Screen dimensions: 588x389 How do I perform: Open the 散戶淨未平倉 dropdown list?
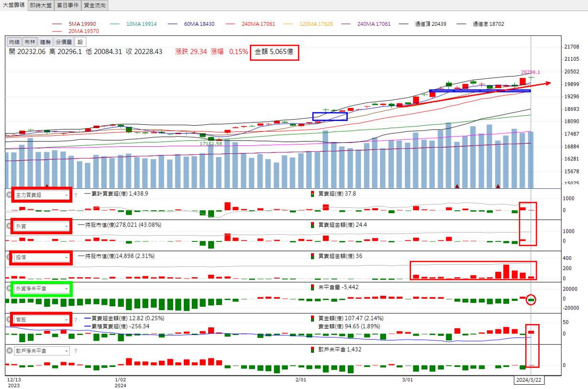pos(66,351)
